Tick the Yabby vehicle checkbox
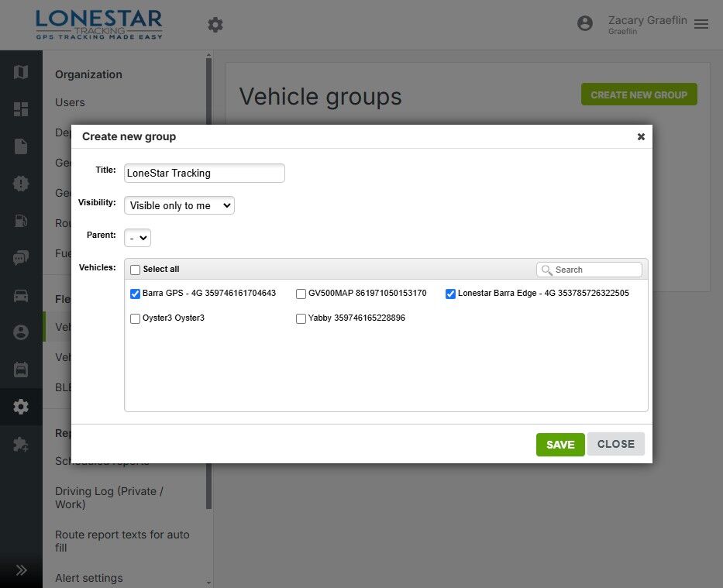723x588 pixels. tap(301, 318)
